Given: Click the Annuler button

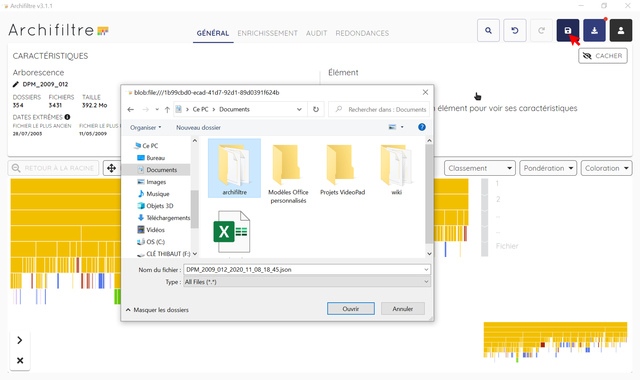Looking at the screenshot, I should pos(403,309).
